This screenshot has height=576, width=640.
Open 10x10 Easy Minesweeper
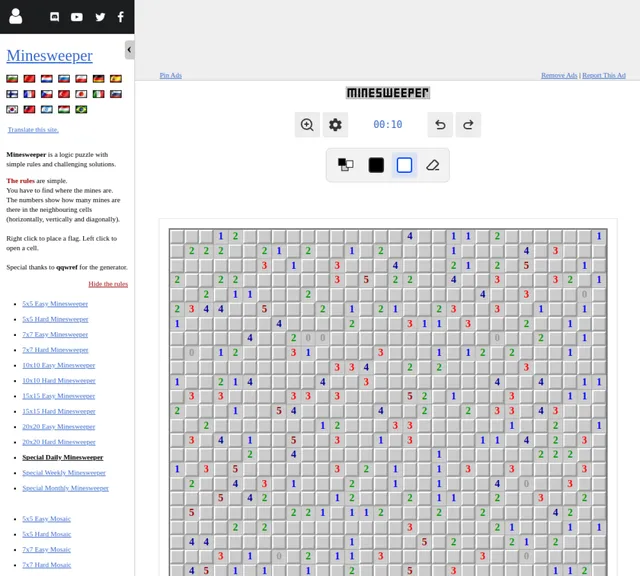(59, 365)
